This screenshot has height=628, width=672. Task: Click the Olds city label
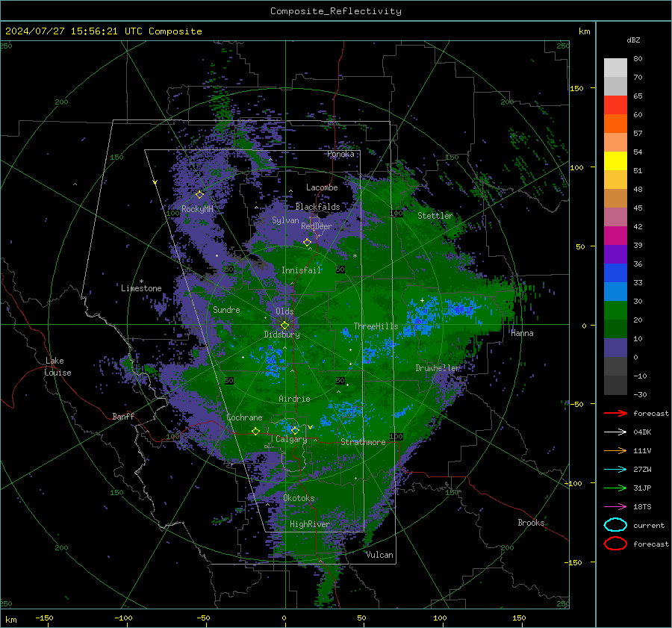click(x=284, y=311)
